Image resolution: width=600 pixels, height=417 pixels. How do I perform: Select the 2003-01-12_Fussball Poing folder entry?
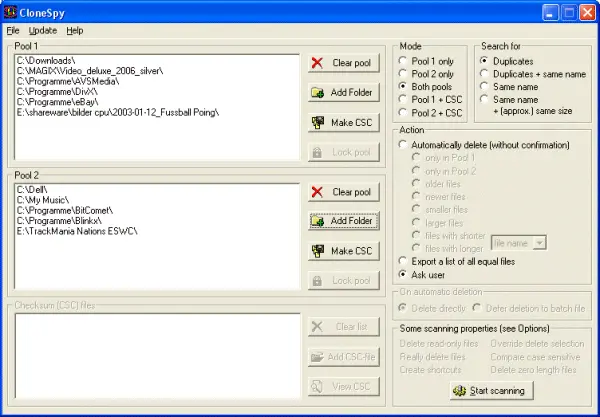click(x=118, y=112)
